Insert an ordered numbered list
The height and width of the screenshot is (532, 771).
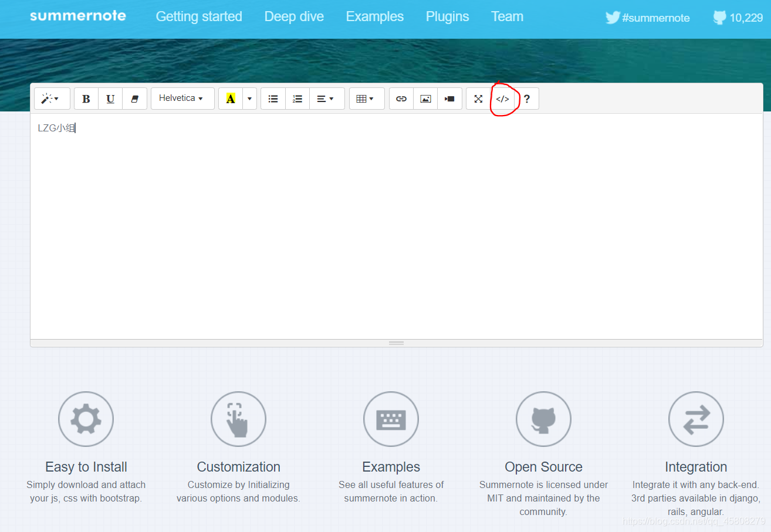(x=297, y=99)
